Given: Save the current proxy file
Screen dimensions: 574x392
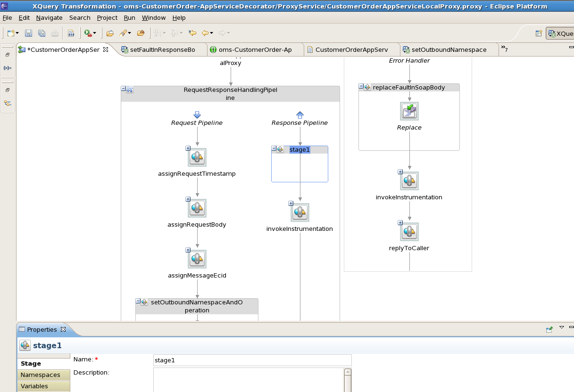Looking at the screenshot, I should (x=28, y=33).
